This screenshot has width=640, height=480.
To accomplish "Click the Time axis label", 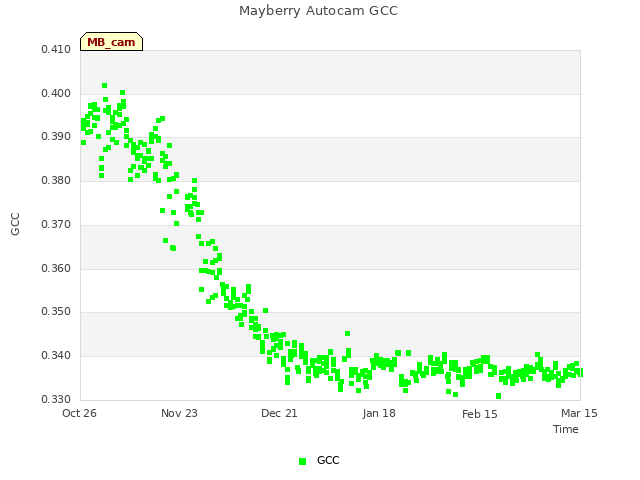I will (x=566, y=429).
